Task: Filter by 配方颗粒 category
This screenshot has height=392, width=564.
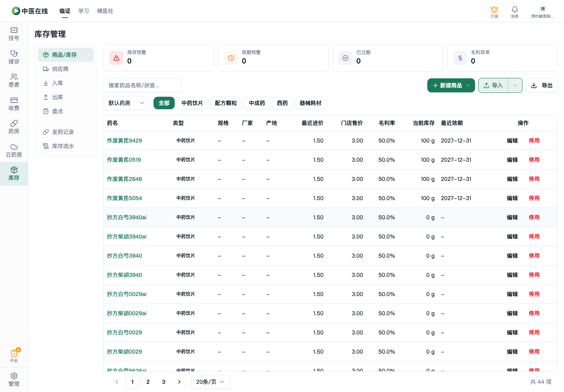Action: tap(226, 103)
